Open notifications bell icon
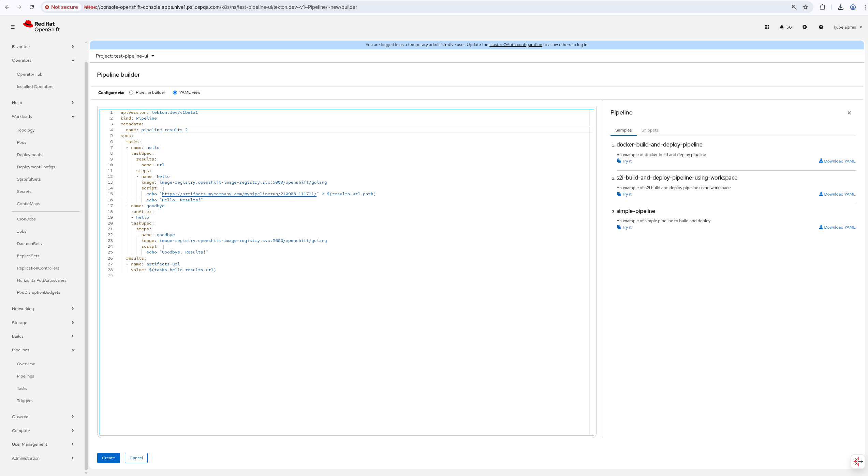This screenshot has height=476, width=868. point(781,27)
